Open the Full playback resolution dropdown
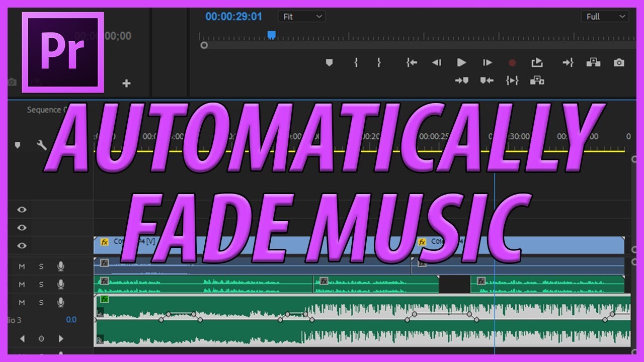The height and width of the screenshot is (362, 644). pos(604,16)
